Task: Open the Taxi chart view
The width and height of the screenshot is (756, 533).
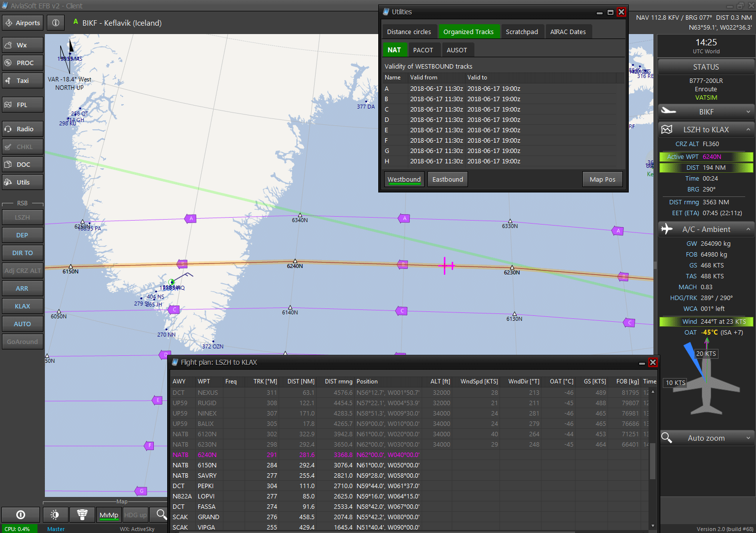Action: [22, 80]
